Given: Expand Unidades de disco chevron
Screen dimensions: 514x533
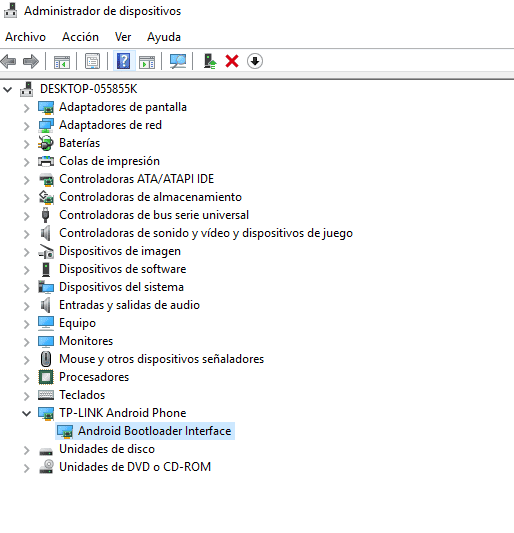Looking at the screenshot, I should (x=27, y=450).
